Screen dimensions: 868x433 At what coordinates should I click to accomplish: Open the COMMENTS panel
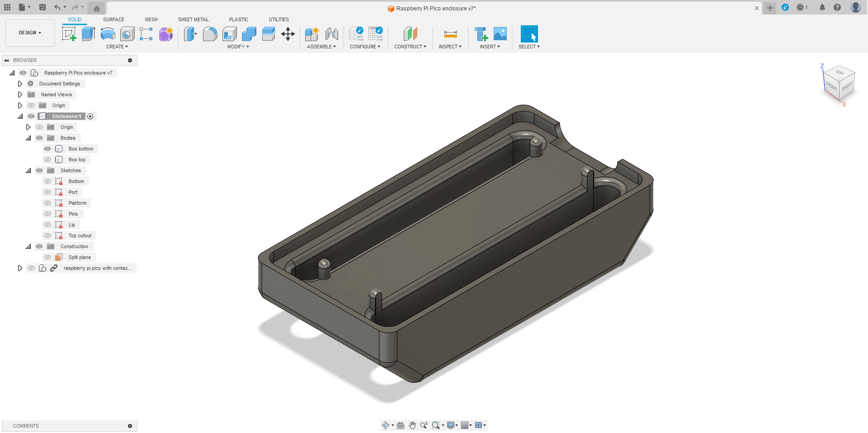[26, 426]
